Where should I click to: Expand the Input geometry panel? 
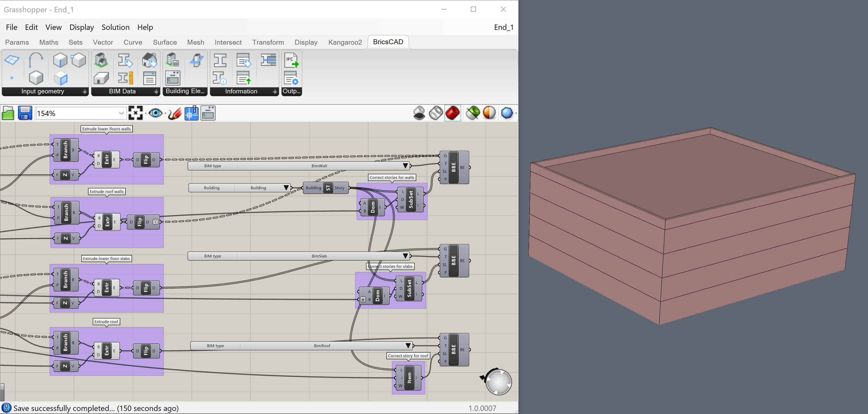pos(85,92)
